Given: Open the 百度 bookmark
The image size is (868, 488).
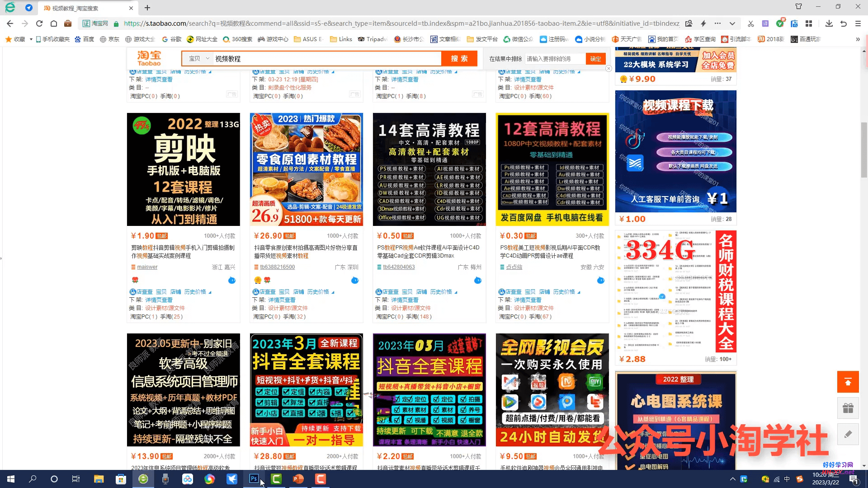Looking at the screenshot, I should 85,39.
